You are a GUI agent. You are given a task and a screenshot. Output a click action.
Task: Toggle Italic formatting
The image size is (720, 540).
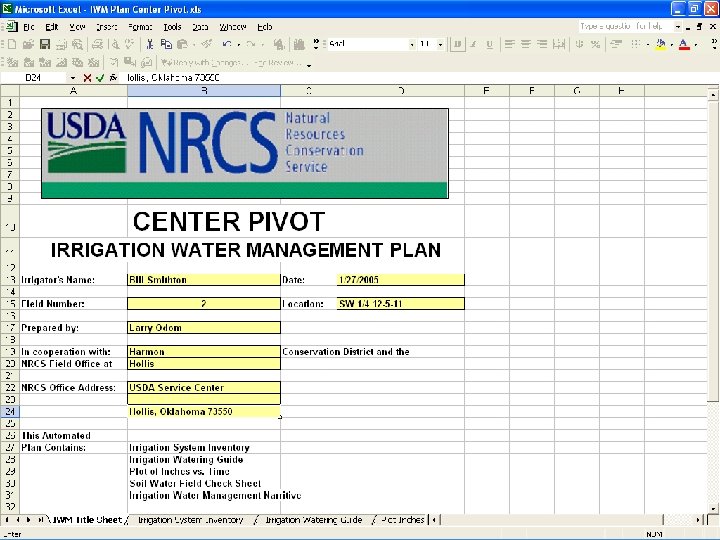(x=473, y=44)
